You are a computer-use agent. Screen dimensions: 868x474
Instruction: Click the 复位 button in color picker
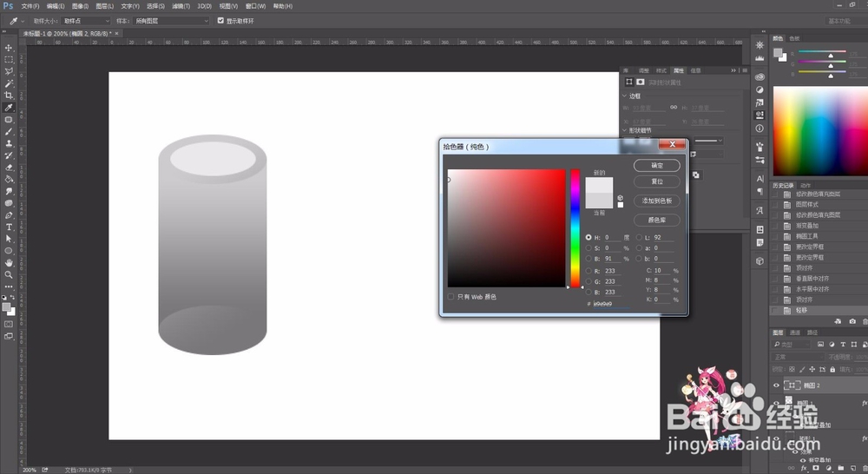click(656, 181)
